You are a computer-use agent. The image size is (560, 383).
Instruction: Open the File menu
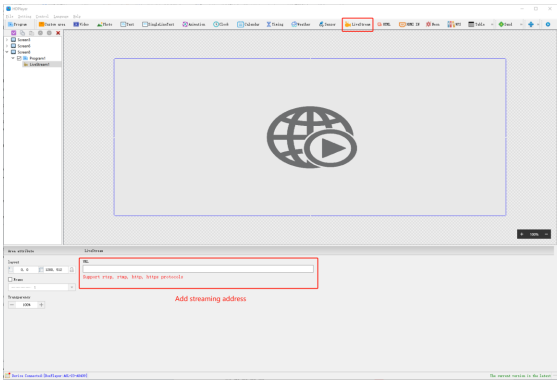(9, 16)
